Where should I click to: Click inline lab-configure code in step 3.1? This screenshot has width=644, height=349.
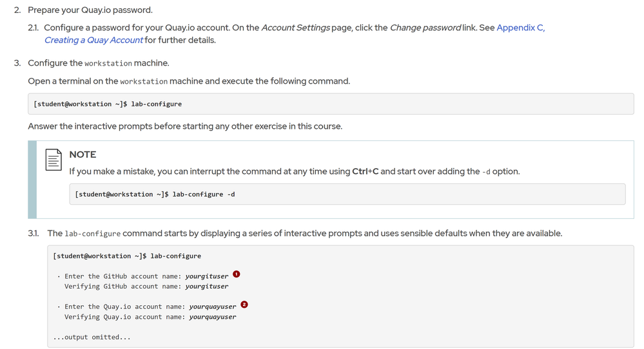pyautogui.click(x=92, y=234)
